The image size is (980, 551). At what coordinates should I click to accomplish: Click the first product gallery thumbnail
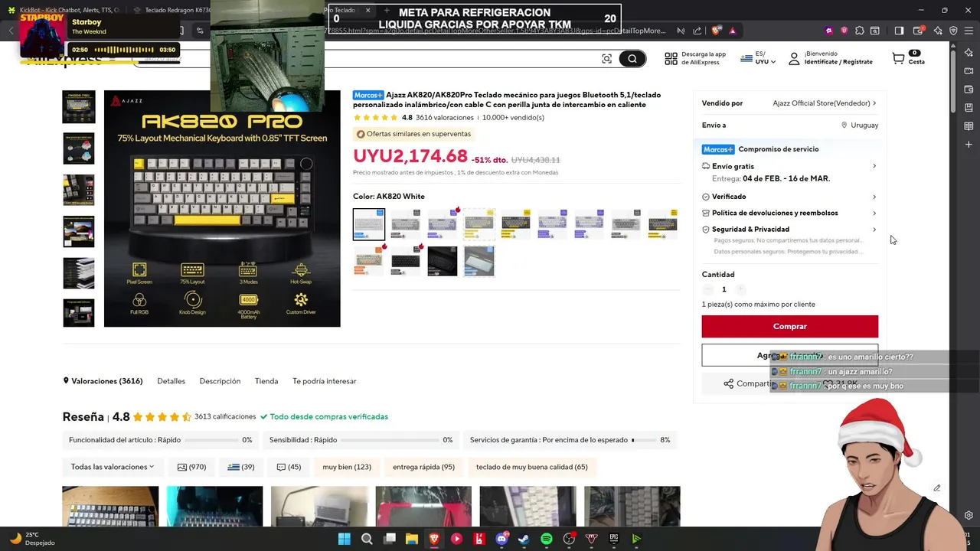[79, 107]
